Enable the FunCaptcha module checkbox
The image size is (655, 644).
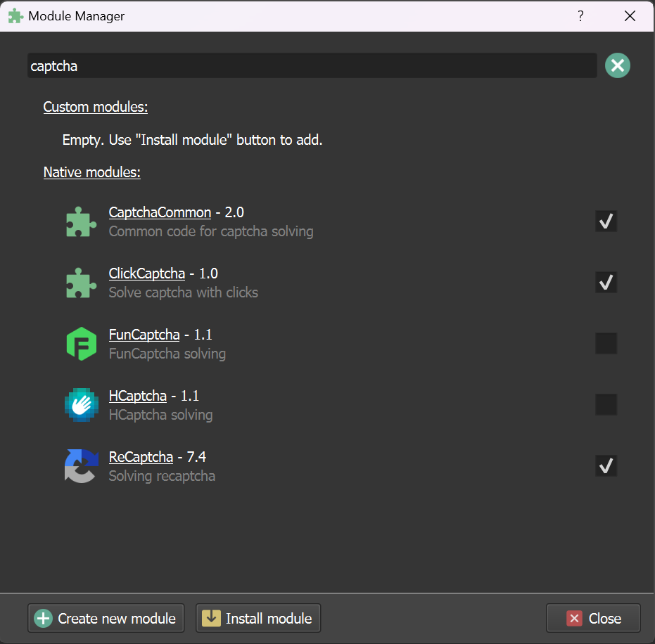tap(606, 344)
